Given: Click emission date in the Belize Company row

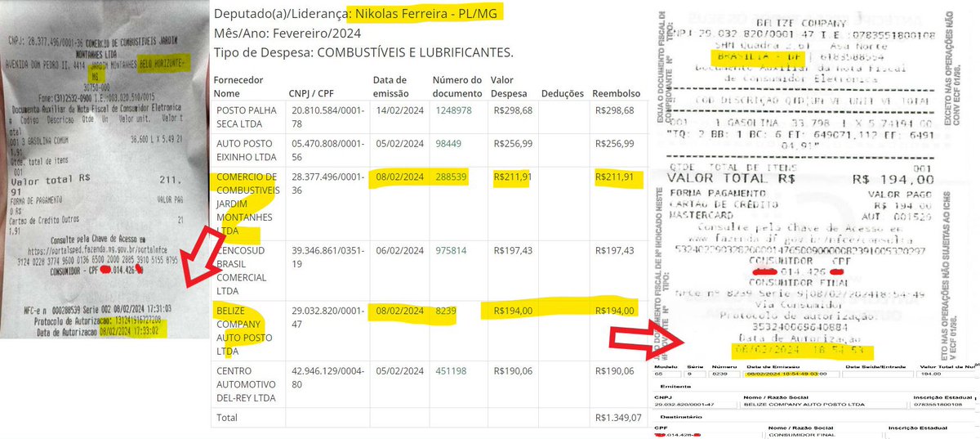Looking at the screenshot, I should 398,310.
